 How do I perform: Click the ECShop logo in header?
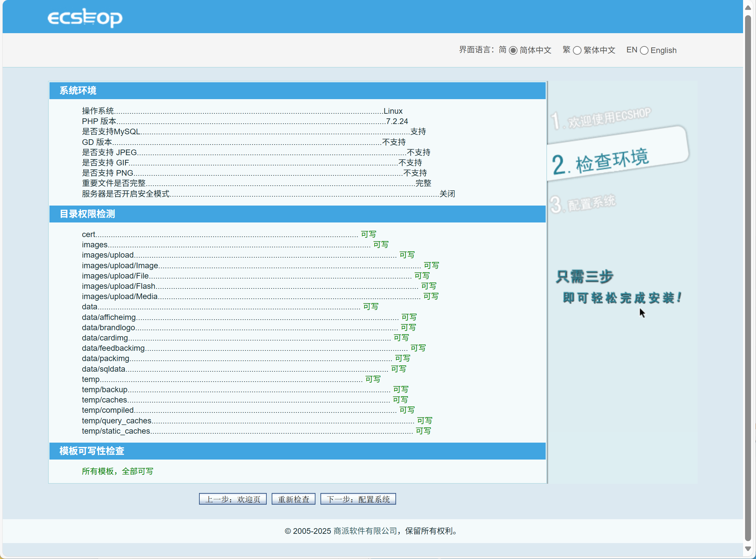[85, 18]
